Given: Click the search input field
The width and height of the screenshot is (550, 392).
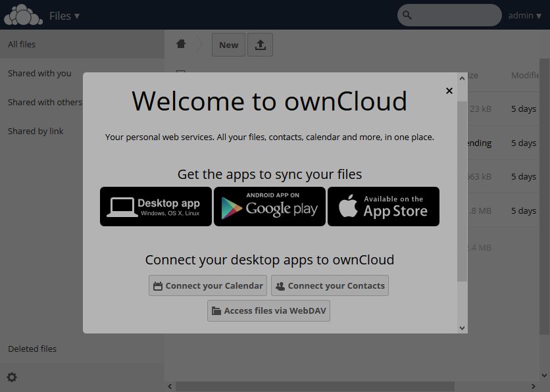Looking at the screenshot, I should pos(449,15).
